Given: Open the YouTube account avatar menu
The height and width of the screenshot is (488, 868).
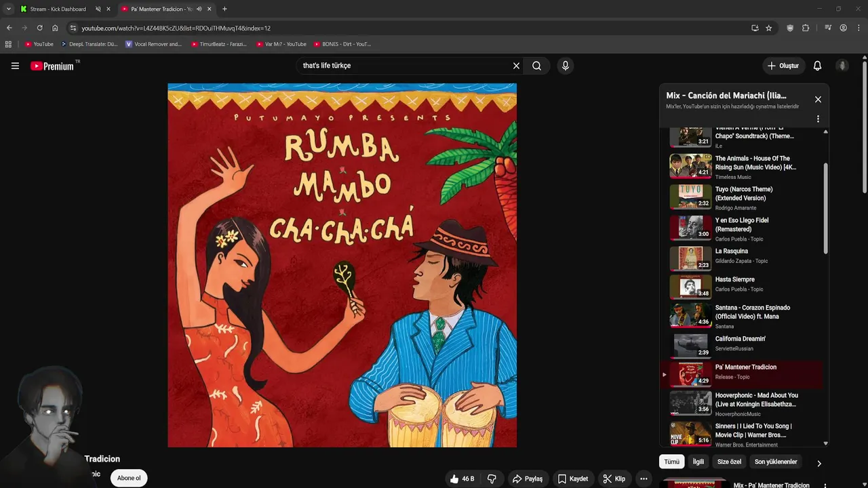Looking at the screenshot, I should pyautogui.click(x=842, y=66).
